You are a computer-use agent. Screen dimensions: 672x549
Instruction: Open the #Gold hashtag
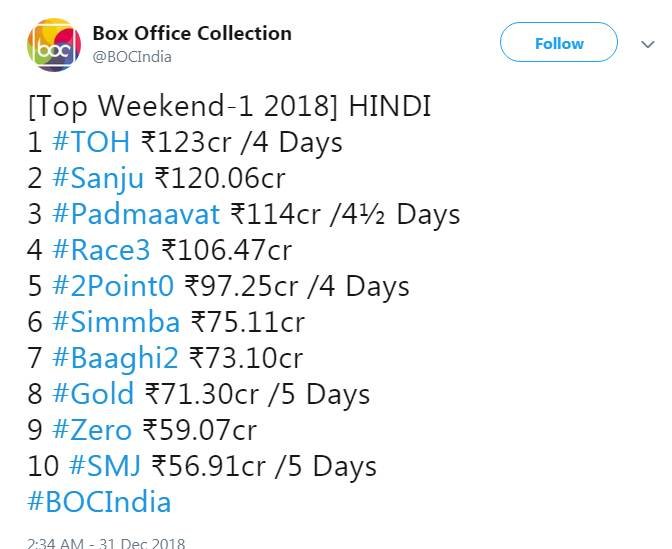coord(92,394)
